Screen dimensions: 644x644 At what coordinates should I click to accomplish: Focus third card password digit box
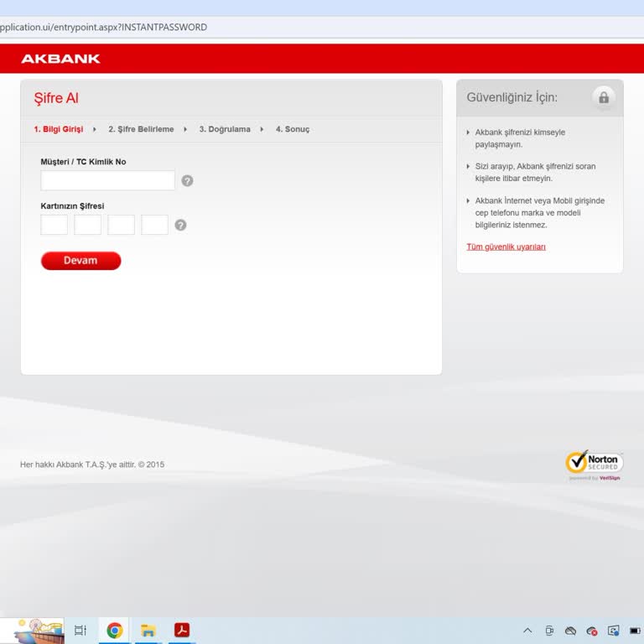coord(121,225)
